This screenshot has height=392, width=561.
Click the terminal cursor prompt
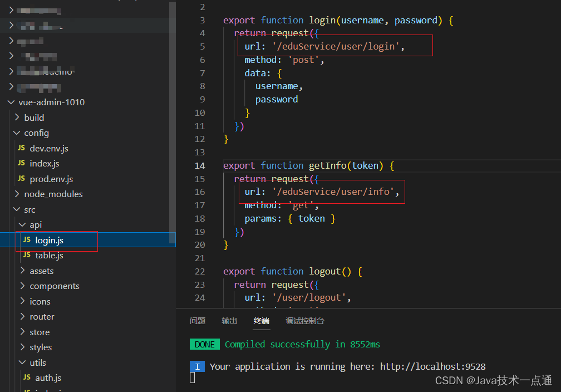(x=193, y=378)
